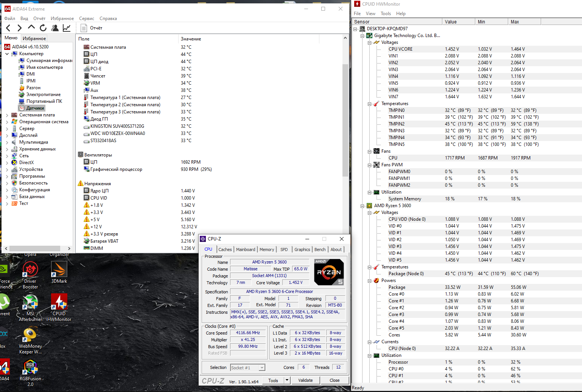Open the user icon in AIDA64 toolbar
The height and width of the screenshot is (392, 582).
(55, 28)
